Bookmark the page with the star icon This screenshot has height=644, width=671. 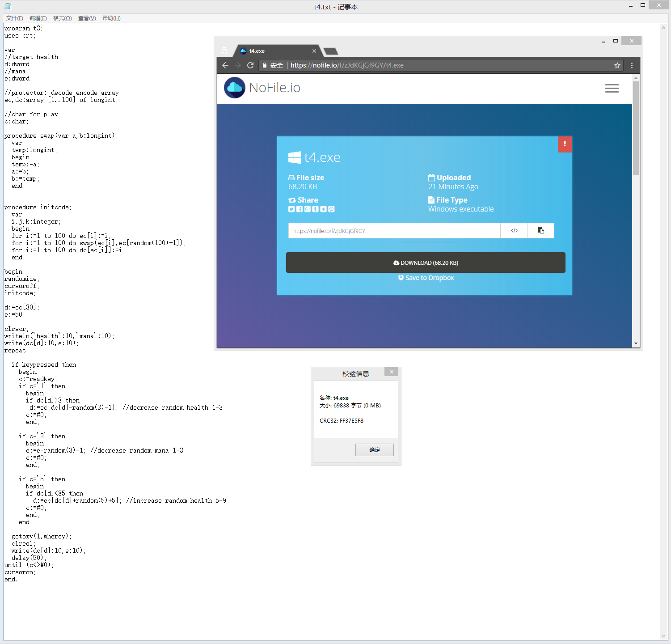click(x=617, y=65)
